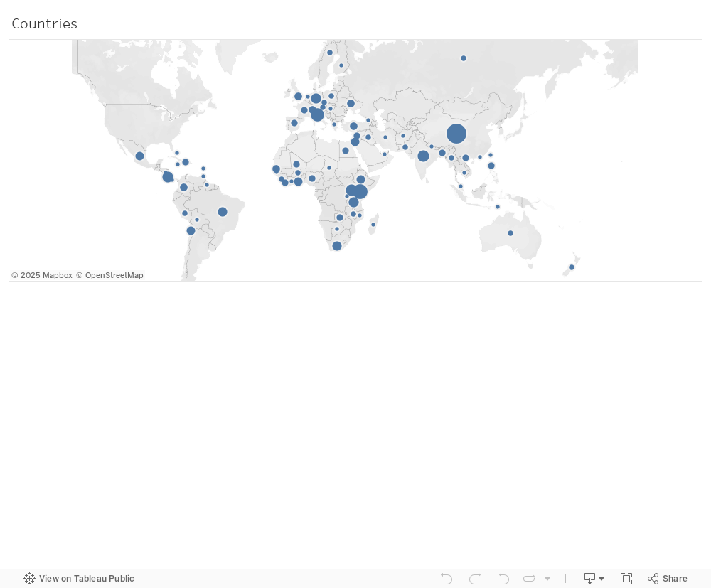Open the Download menu icon
711x588 pixels.
pos(594,579)
